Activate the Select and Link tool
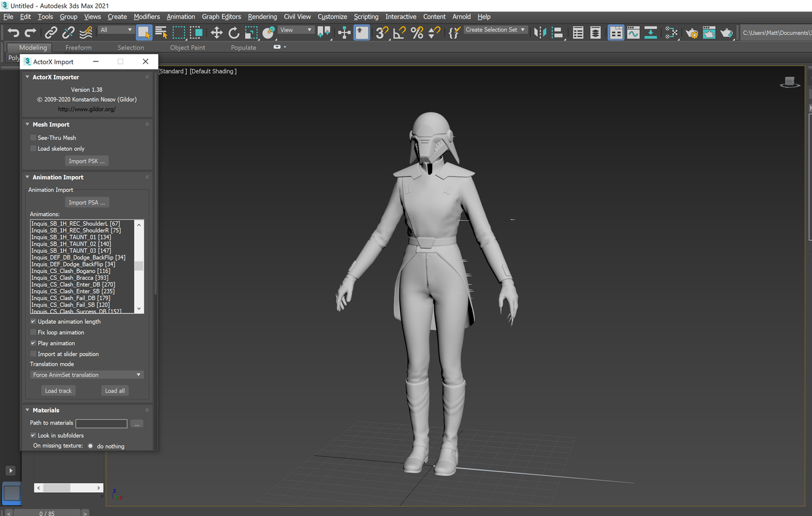Viewport: 812px width, 516px height. point(51,32)
